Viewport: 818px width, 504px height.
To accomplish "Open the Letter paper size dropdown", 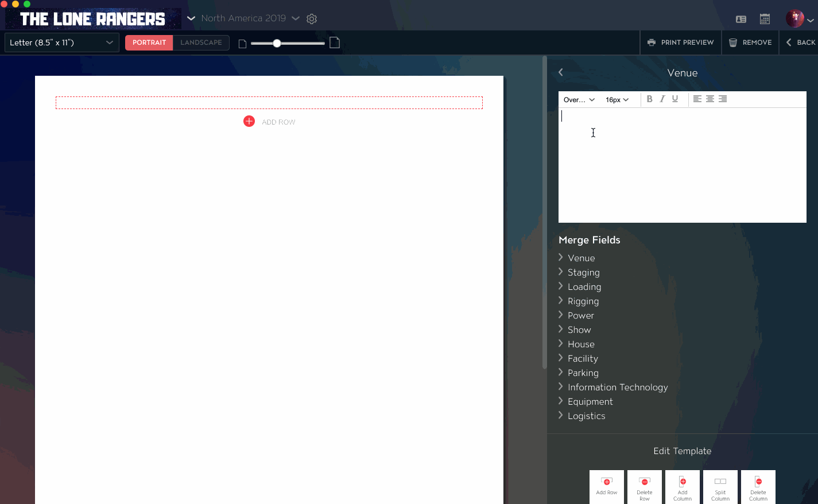I will point(62,42).
